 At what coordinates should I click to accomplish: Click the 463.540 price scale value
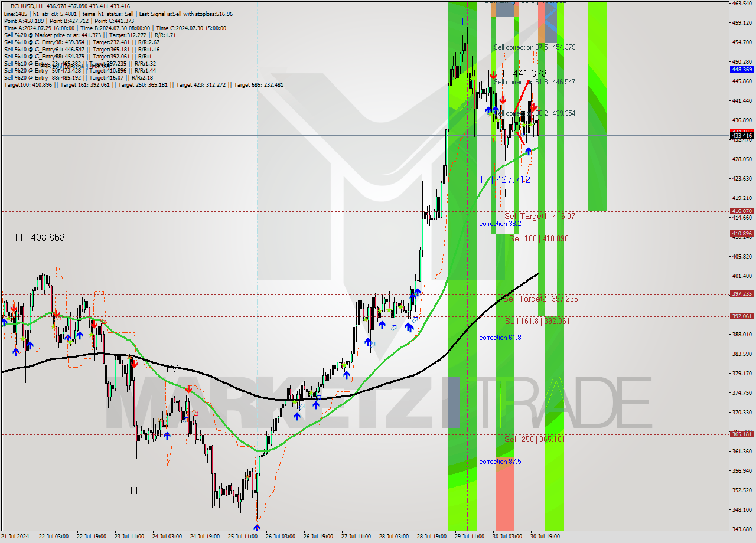click(x=742, y=3)
